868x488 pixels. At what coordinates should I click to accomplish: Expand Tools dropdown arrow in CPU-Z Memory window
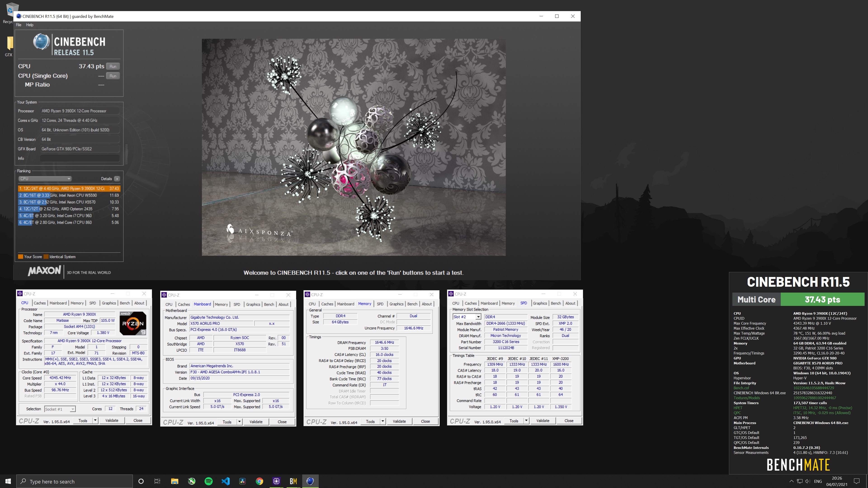coord(383,421)
